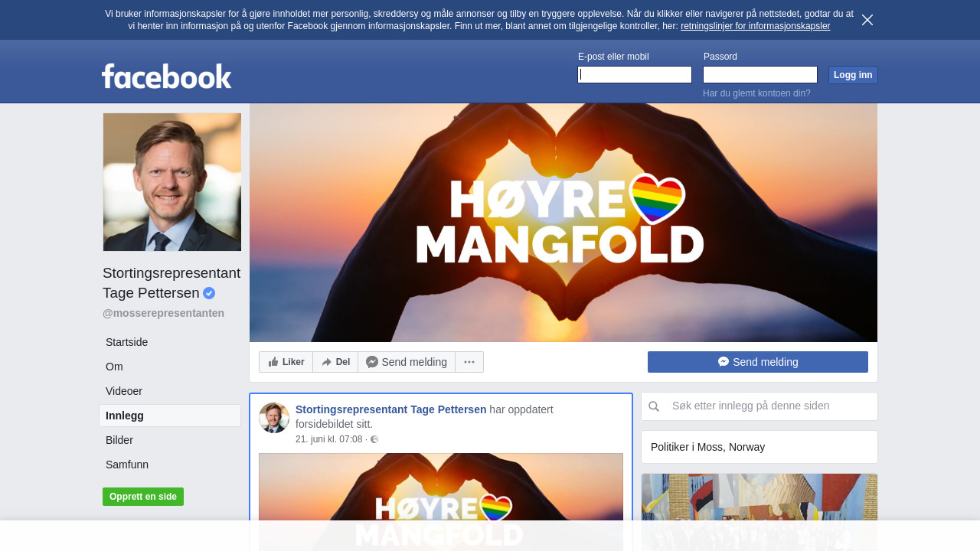Close the cookie notice banner

pyautogui.click(x=867, y=20)
